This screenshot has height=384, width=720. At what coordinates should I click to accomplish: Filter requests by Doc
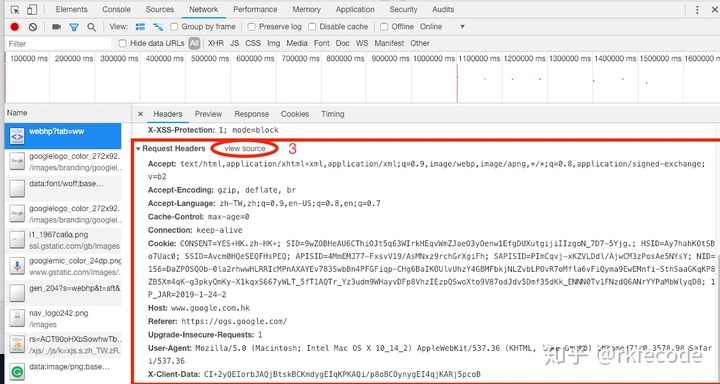[343, 44]
